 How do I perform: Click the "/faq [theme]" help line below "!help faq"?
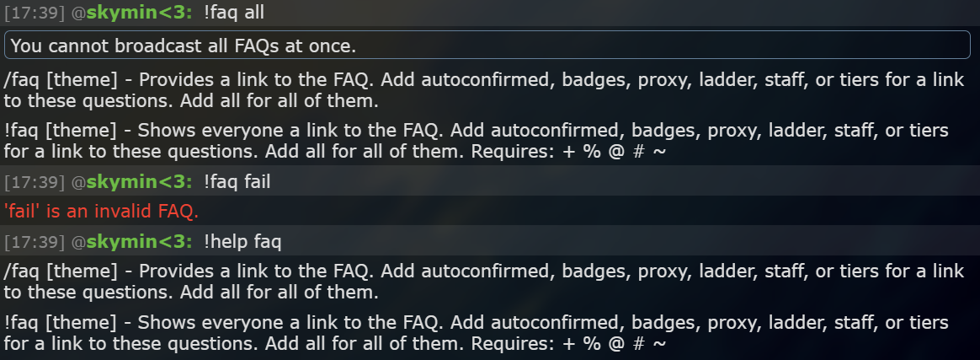coord(484,282)
